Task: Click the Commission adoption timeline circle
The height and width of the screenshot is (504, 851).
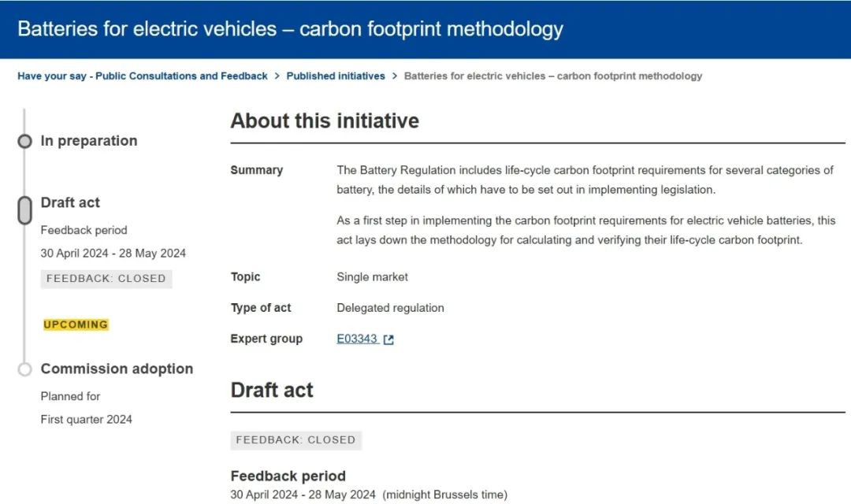Action: [24, 369]
